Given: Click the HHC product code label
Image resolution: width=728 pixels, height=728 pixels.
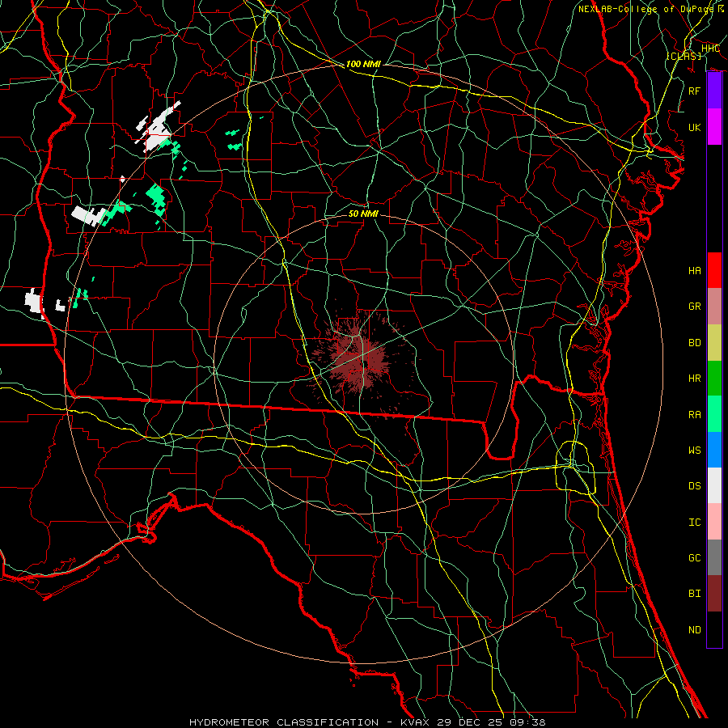Looking at the screenshot, I should click(x=710, y=49).
